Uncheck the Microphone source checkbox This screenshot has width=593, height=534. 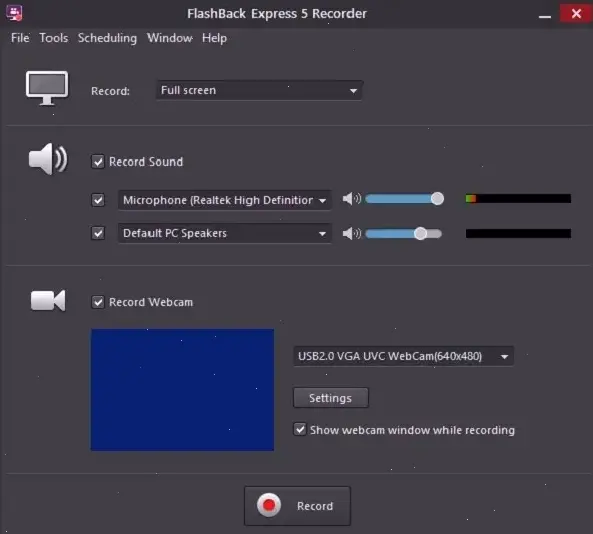[x=98, y=200]
